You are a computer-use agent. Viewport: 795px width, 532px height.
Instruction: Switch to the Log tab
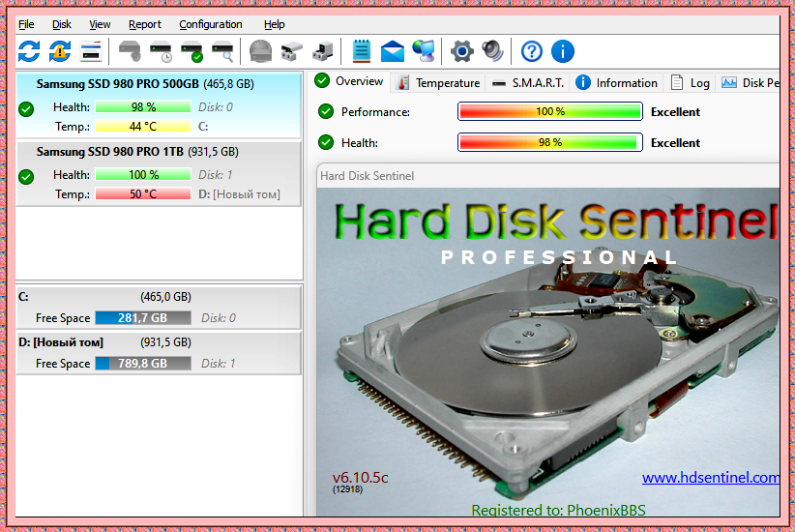(x=690, y=82)
